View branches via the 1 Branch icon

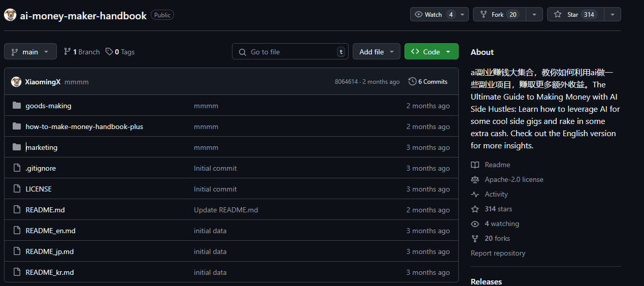point(67,52)
